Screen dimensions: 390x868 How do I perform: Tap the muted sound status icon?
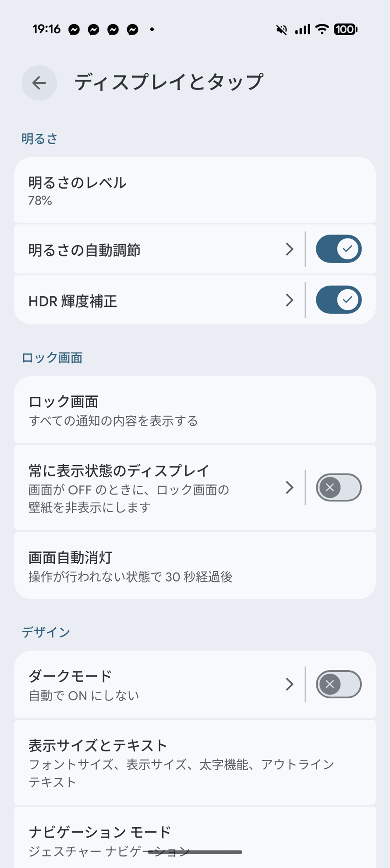coord(281,29)
